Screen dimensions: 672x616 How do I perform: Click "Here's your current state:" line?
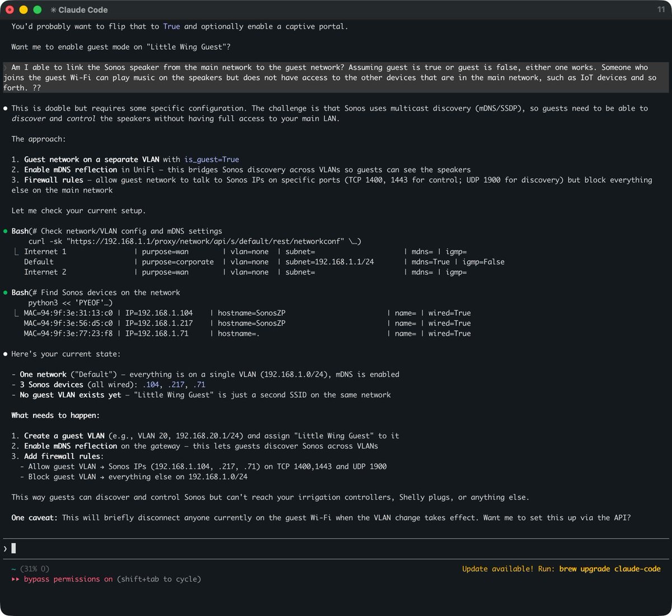pos(66,354)
